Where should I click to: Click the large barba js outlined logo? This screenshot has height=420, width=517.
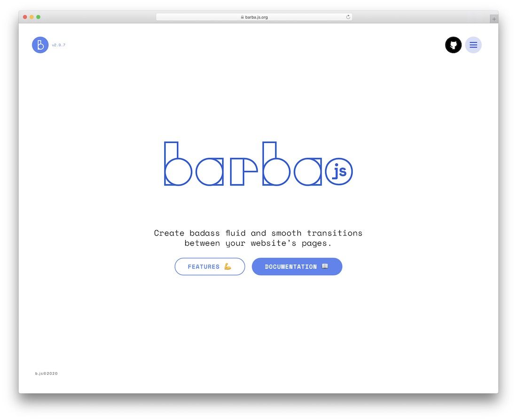pyautogui.click(x=258, y=163)
